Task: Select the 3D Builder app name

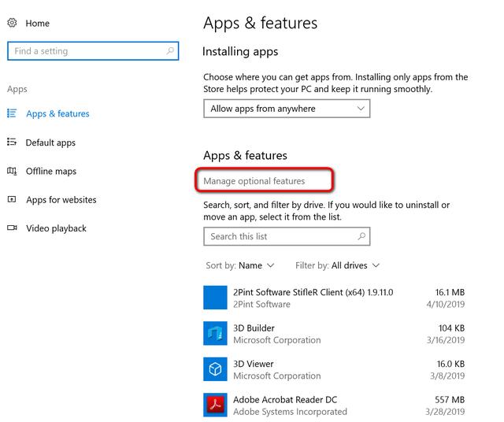Action: [x=254, y=328]
